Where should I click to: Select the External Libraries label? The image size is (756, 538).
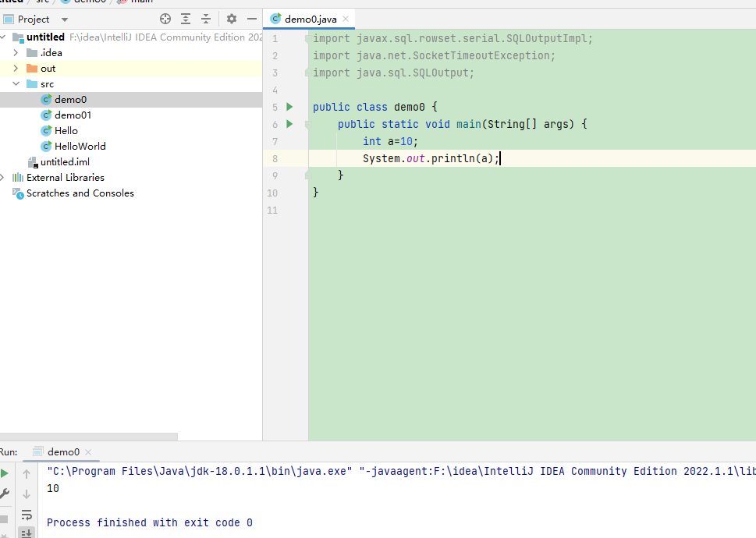point(65,177)
